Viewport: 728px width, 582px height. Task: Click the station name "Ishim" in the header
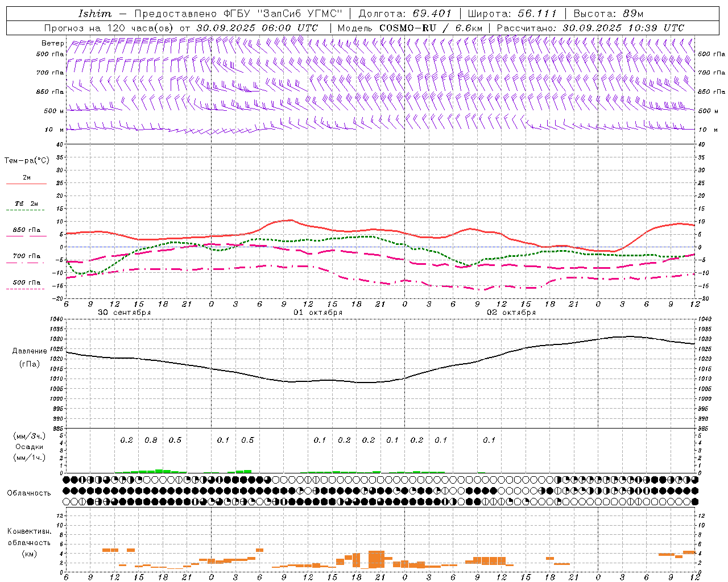tap(96, 14)
